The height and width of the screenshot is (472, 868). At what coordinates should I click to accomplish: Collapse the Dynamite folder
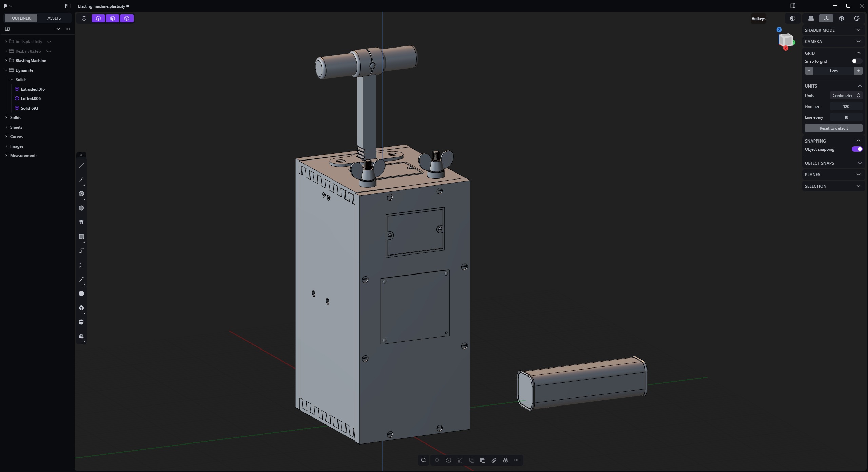[x=6, y=70]
